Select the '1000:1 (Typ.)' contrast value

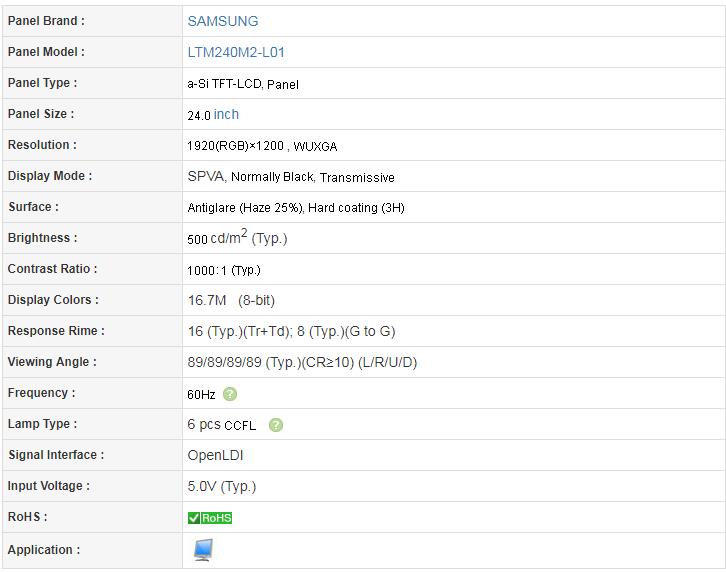tap(224, 270)
